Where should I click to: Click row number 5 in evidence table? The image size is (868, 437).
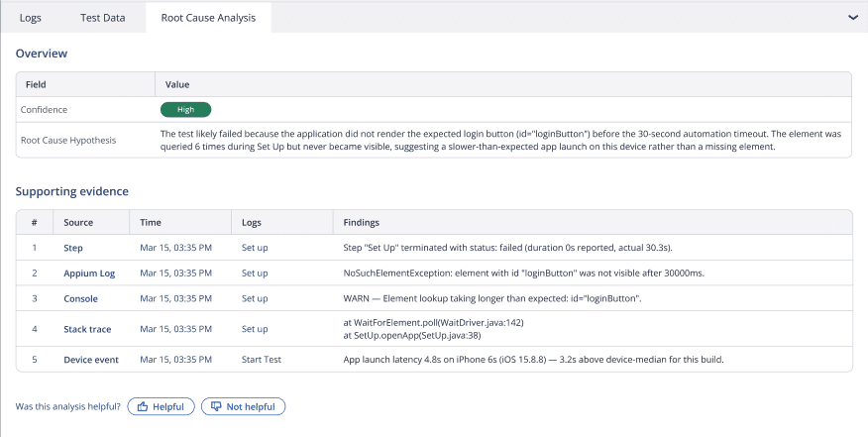[x=35, y=360]
